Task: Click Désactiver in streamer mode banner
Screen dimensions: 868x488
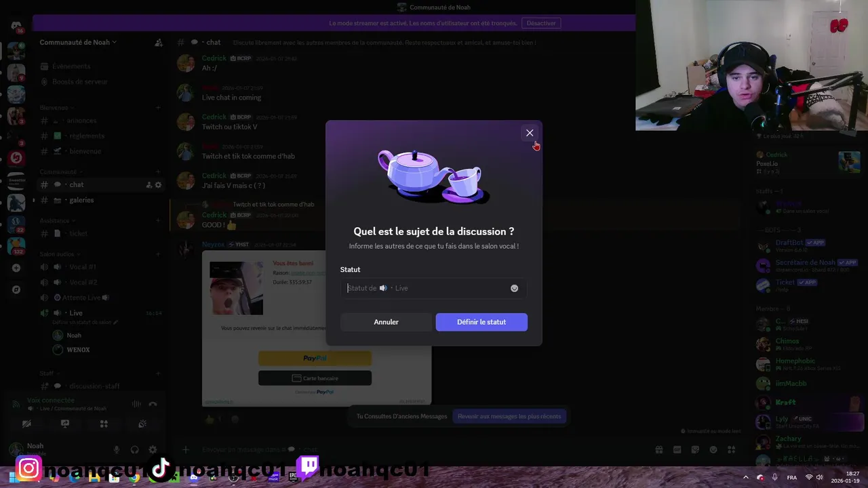Action: pyautogui.click(x=541, y=23)
